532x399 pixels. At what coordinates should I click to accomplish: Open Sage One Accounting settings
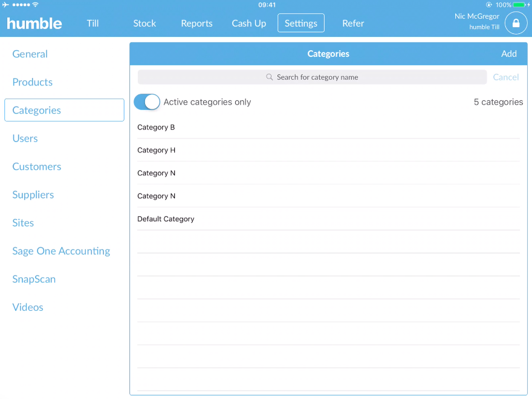(x=61, y=251)
